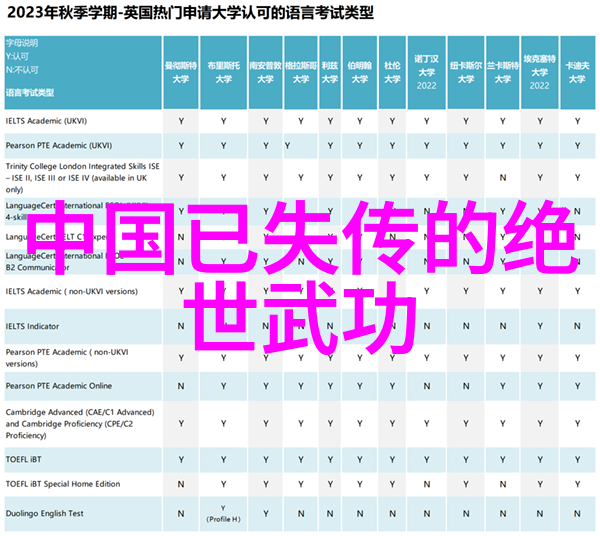Click the 'Y' in IELTS Academic non-UKVI row under 兰卡斯特大学
This screenshot has width=600, height=536.
tap(503, 292)
